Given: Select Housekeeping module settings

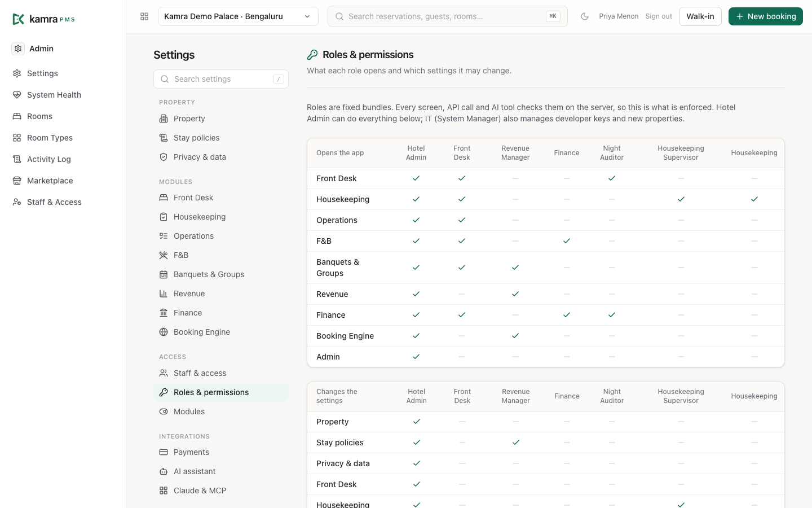Looking at the screenshot, I should [x=221, y=217].
